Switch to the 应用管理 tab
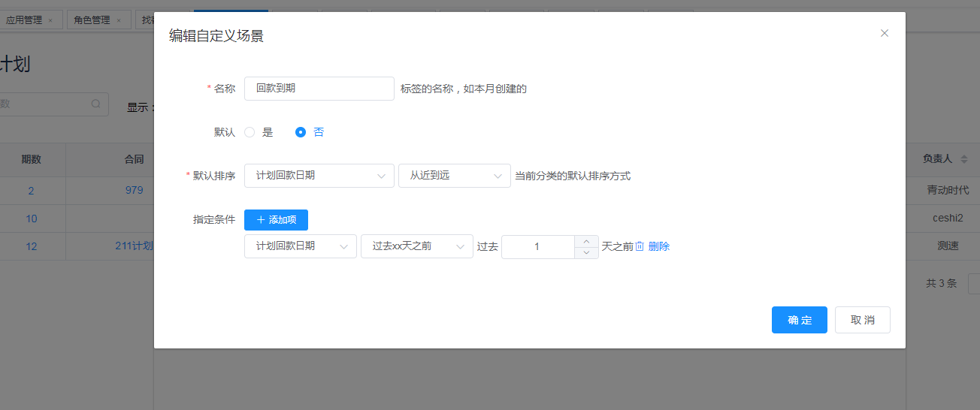Viewport: 980px width, 410px height. point(24,20)
